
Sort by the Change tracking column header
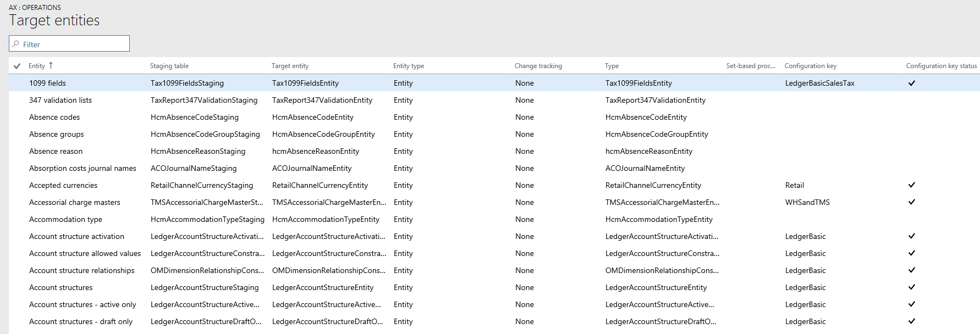point(538,66)
